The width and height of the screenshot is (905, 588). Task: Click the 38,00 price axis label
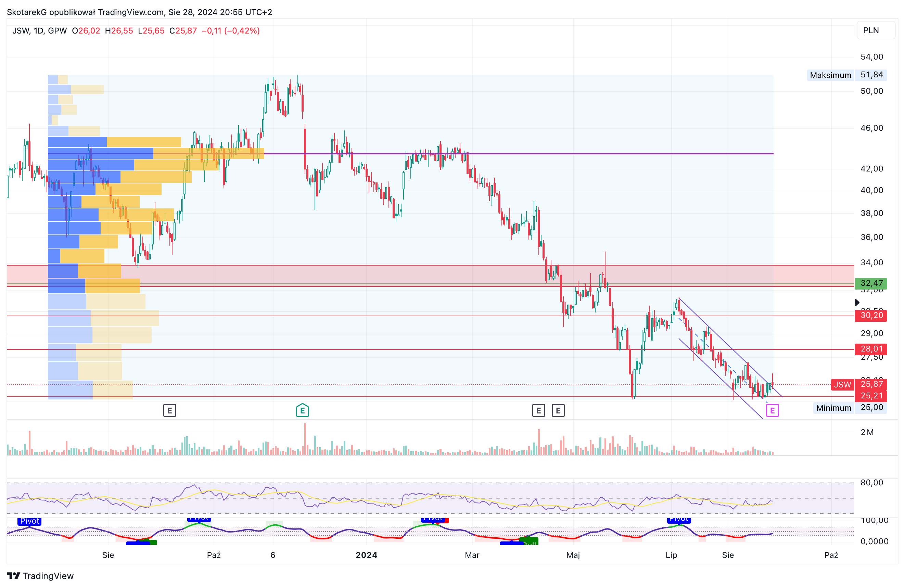(871, 213)
